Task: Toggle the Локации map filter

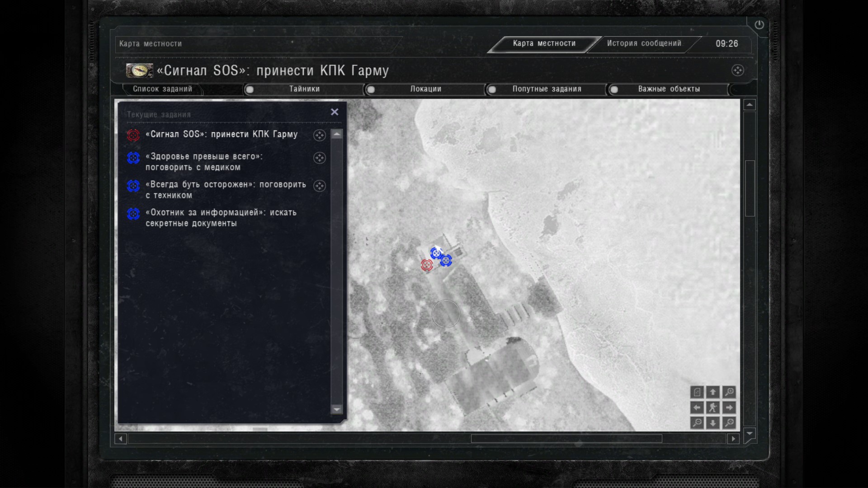Action: click(425, 89)
